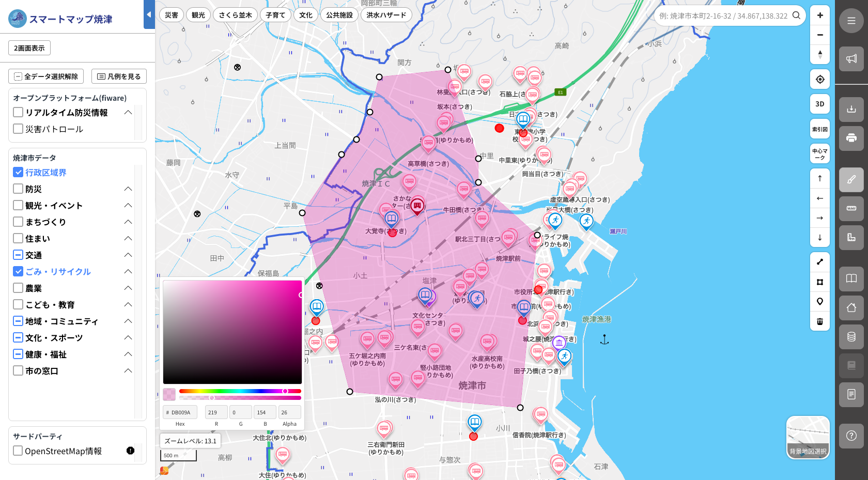The width and height of the screenshot is (868, 480).
Task: Collapse the ごみ・リサイクル section chevron
Action: pyautogui.click(x=128, y=271)
